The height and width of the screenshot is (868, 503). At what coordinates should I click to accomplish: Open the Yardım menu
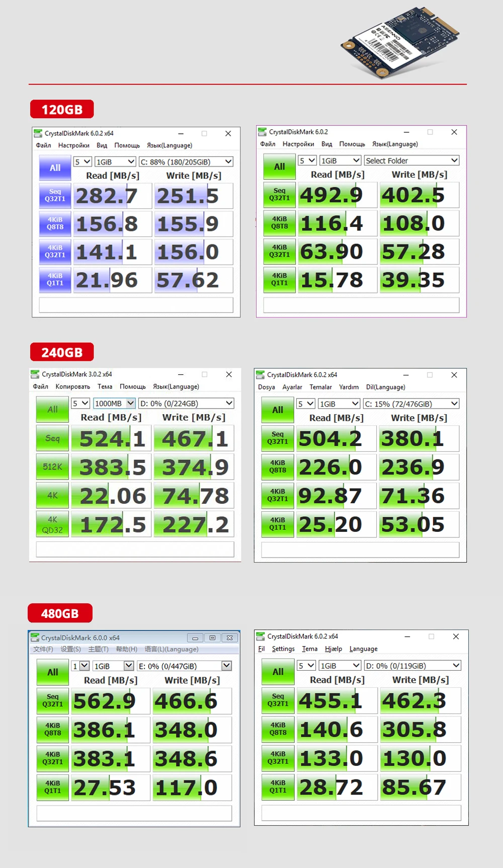pyautogui.click(x=349, y=387)
